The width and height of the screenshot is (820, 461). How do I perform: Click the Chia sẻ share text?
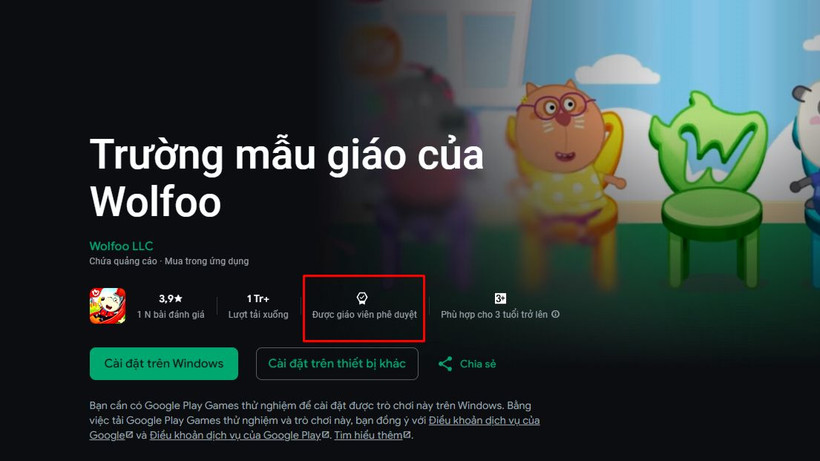pyautogui.click(x=477, y=364)
